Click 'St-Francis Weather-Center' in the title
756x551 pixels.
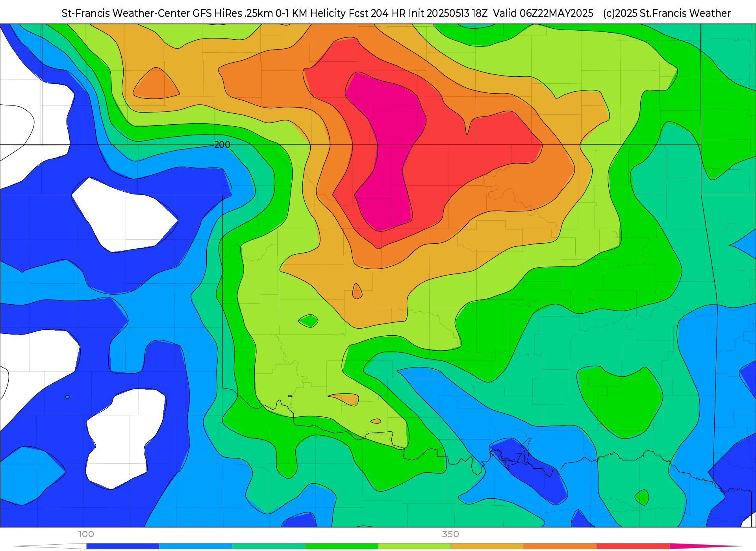tap(126, 13)
